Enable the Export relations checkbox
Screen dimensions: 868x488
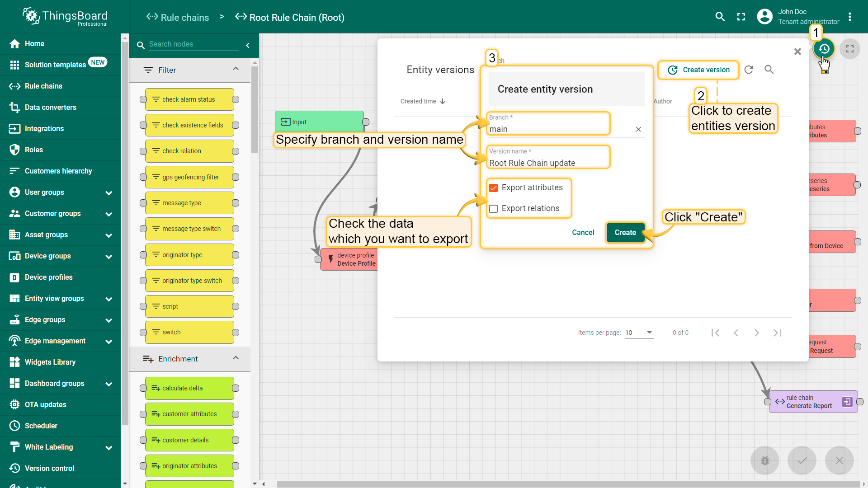[x=494, y=209]
